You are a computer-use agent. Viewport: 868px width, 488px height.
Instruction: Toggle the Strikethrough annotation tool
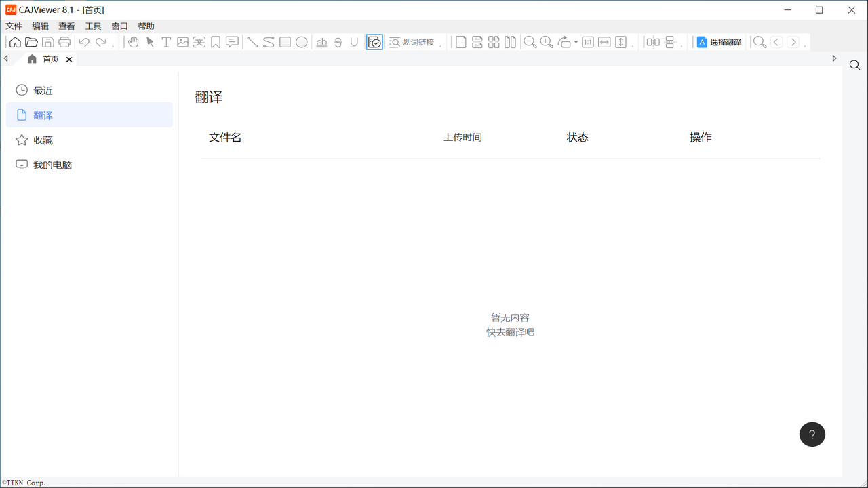(x=337, y=42)
